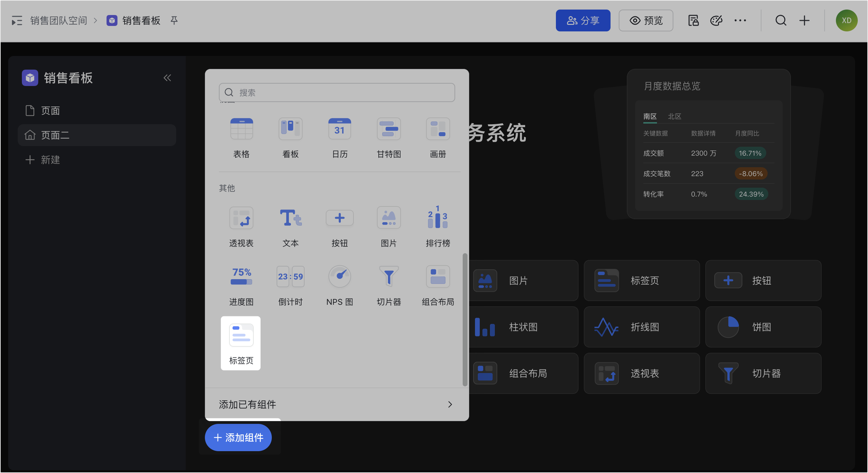Click the component popup vertical scrollbar

[x=464, y=319]
